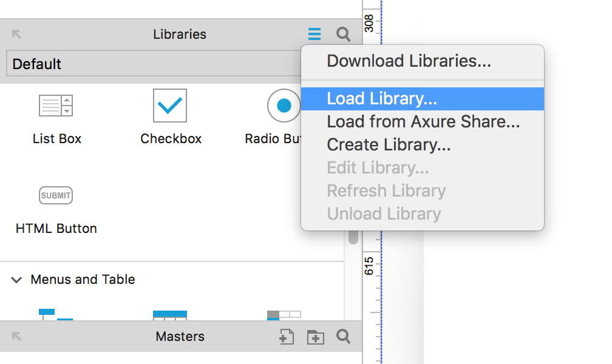Choose Download Libraries... from the menu
612x364 pixels.
pos(423,61)
